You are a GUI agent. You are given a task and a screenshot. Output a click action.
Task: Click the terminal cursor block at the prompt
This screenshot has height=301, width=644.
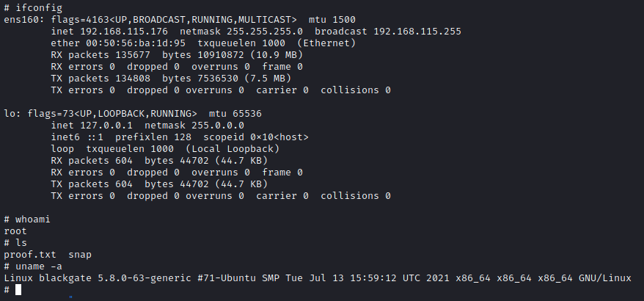(18, 290)
